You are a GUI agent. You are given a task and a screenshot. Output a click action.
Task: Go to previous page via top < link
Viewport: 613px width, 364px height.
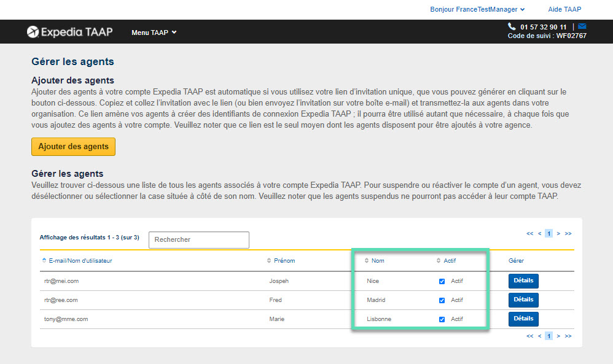(539, 233)
